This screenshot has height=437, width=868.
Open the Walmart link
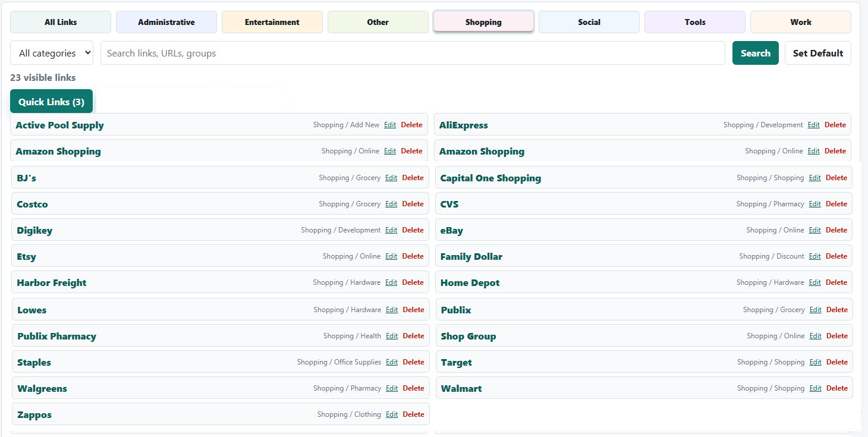point(461,388)
